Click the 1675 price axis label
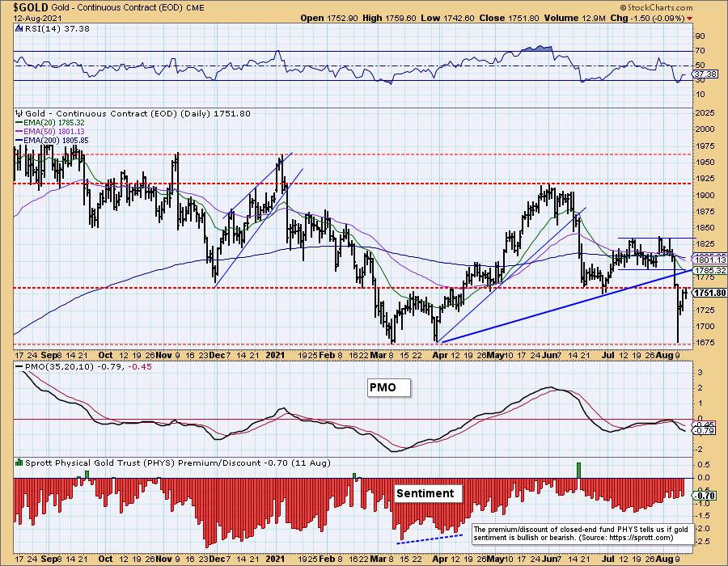The height and width of the screenshot is (566, 728). coord(705,342)
